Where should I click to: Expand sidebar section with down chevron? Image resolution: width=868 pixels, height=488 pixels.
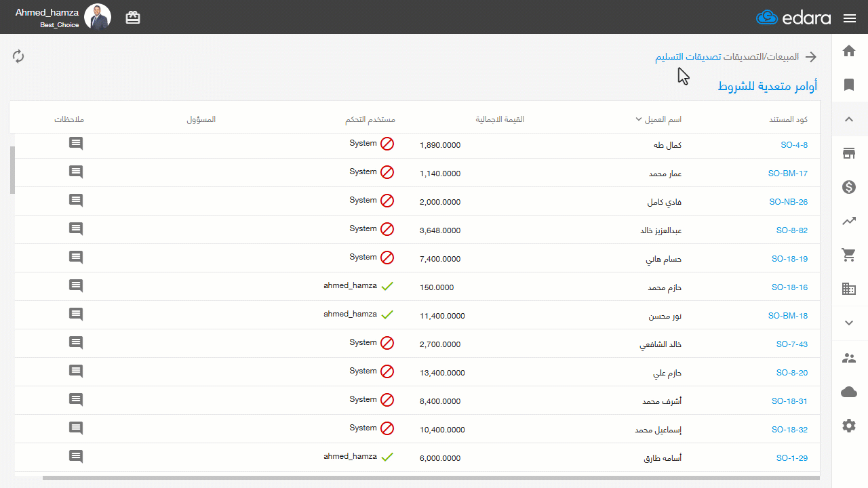pos(849,323)
